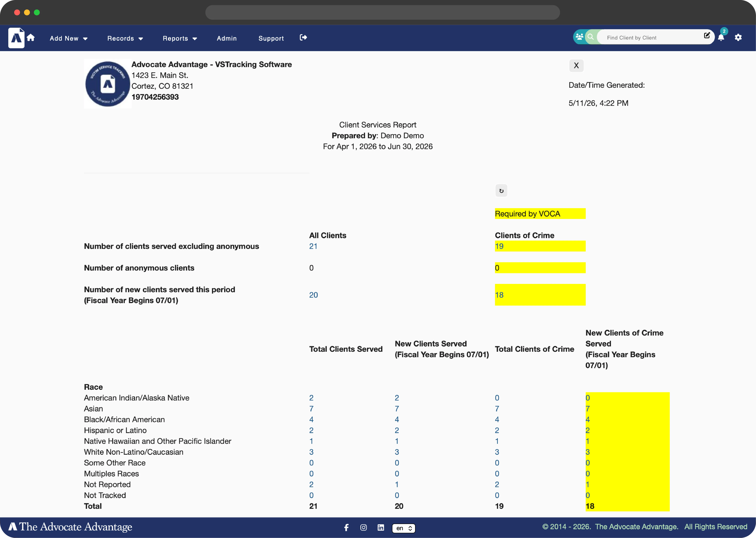This screenshot has width=756, height=538.
Task: Click the organization circular seal logo
Action: 108,84
